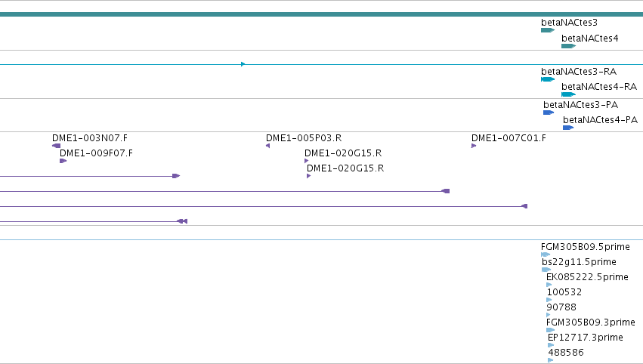This screenshot has width=643, height=364.
Task: Click the DME1-009F07.F purple arrow glyph
Action: coord(63,161)
